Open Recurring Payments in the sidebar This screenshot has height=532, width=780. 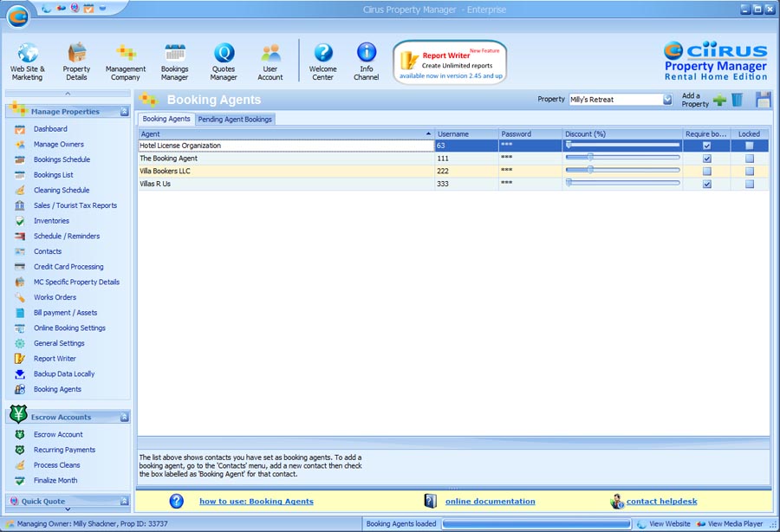pyautogui.click(x=64, y=450)
